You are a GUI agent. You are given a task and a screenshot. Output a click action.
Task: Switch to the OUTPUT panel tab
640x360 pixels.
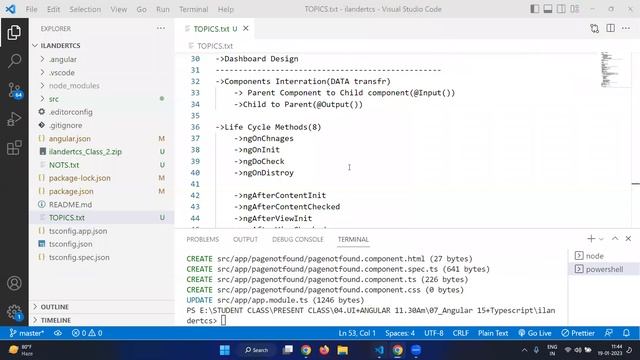pyautogui.click(x=245, y=239)
